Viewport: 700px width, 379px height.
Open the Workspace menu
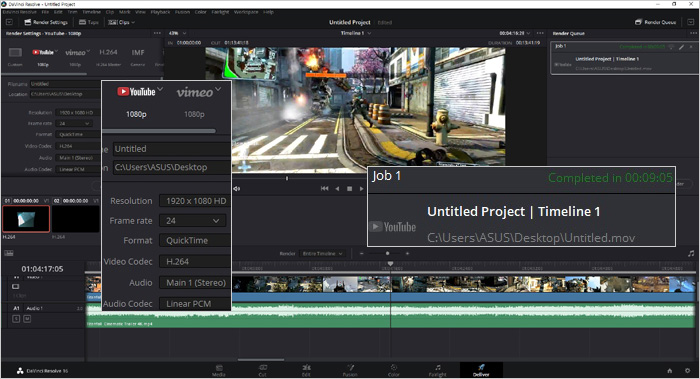coord(246,12)
